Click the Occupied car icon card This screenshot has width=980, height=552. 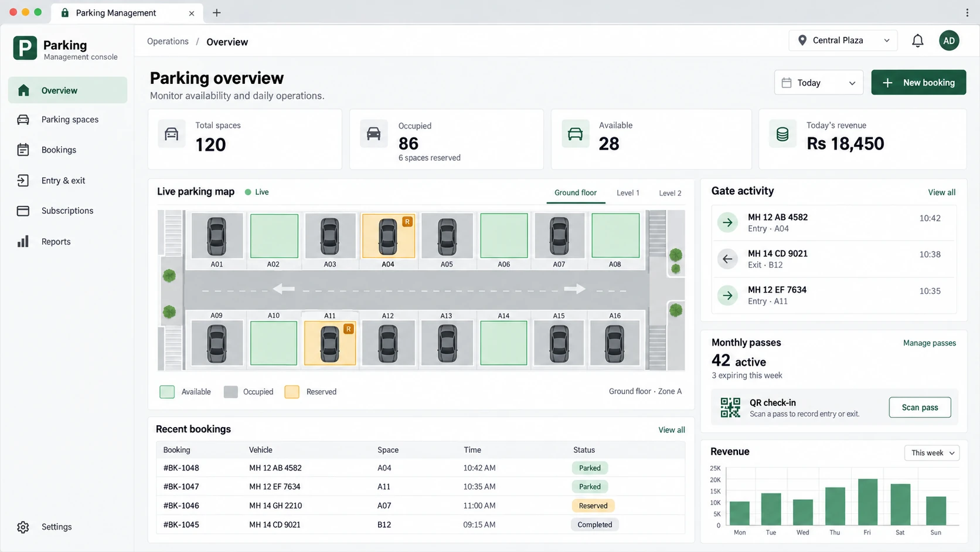pos(373,134)
